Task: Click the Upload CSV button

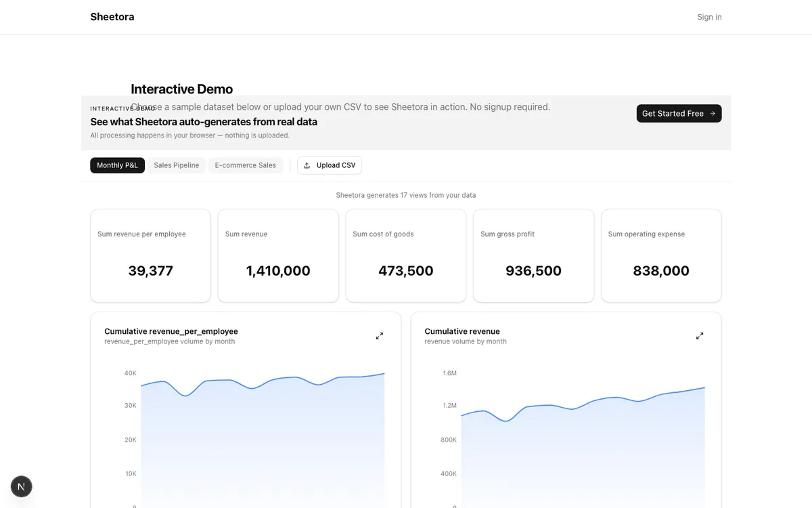Action: point(330,165)
